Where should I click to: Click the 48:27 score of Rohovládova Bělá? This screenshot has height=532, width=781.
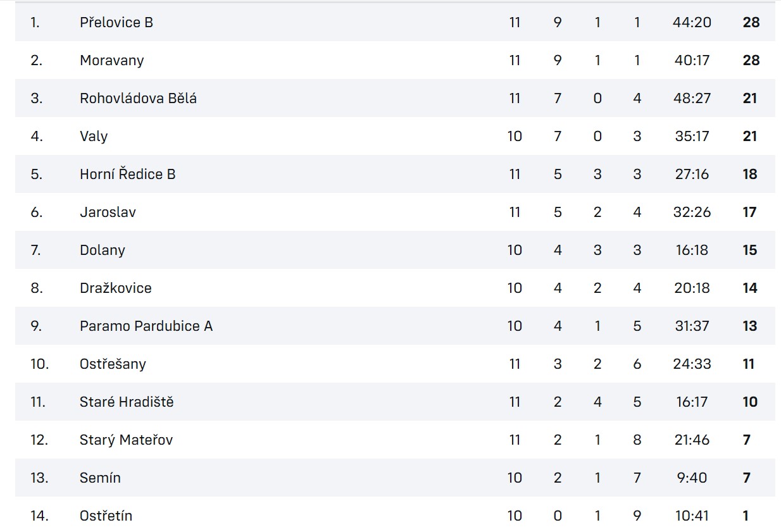pos(692,98)
